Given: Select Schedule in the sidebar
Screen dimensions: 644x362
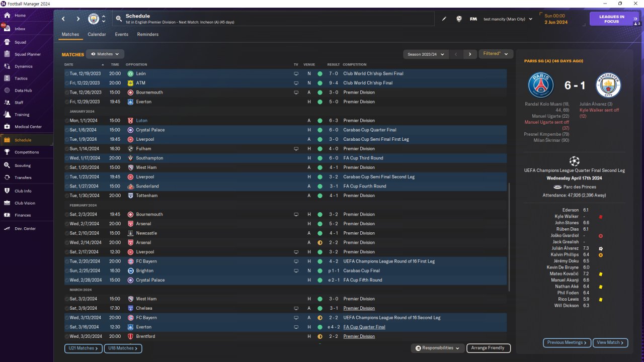Looking at the screenshot, I should tap(26, 140).
